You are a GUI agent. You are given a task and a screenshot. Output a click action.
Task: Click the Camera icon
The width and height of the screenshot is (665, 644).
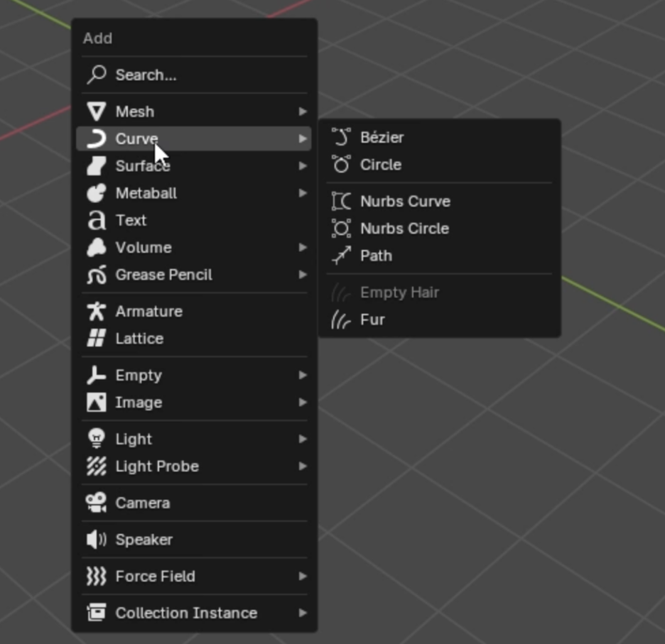97,503
